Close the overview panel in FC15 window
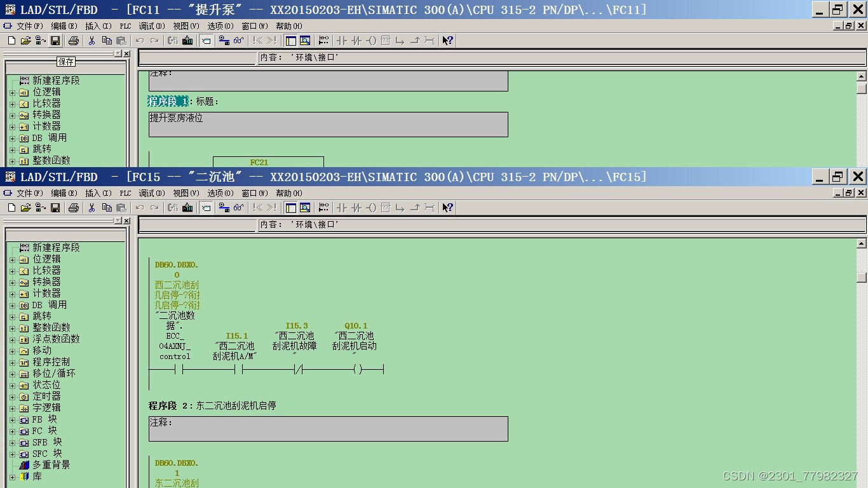This screenshot has height=488, width=868. point(126,220)
